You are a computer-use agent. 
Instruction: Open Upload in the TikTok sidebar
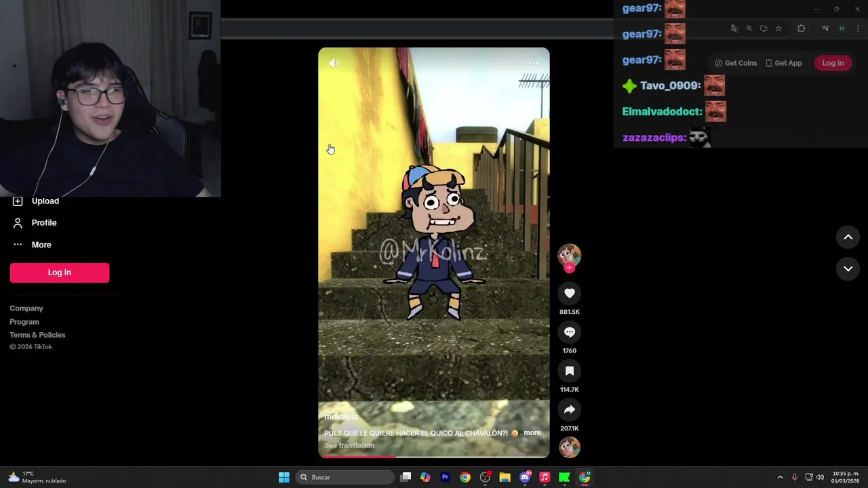click(x=36, y=201)
